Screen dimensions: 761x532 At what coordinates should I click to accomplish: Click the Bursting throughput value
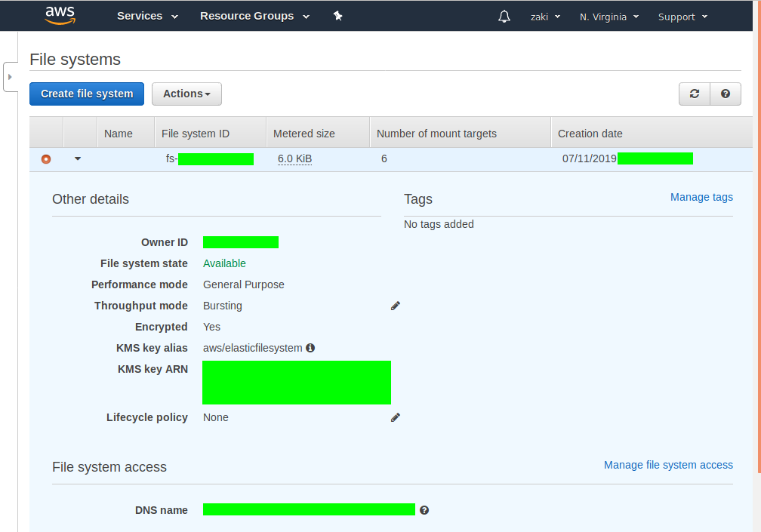pos(222,306)
